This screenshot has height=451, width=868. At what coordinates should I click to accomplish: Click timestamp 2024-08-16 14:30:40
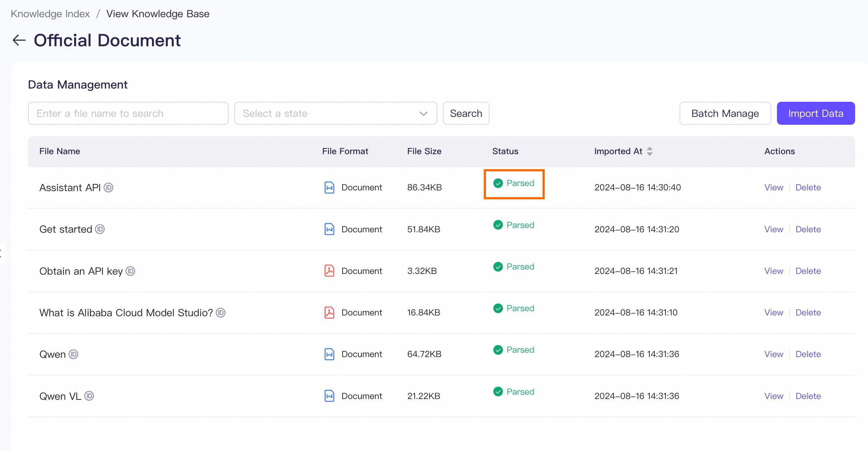tap(638, 187)
